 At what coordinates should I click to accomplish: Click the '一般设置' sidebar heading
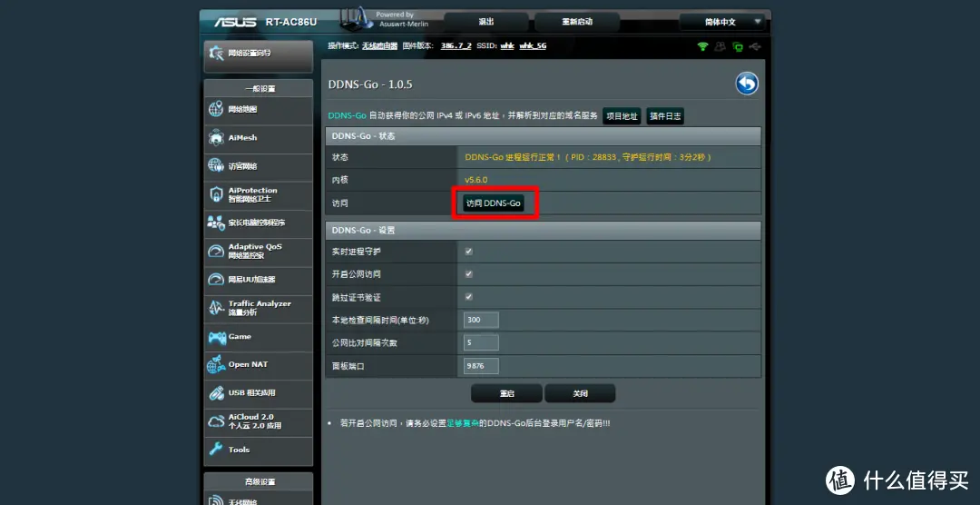click(260, 89)
